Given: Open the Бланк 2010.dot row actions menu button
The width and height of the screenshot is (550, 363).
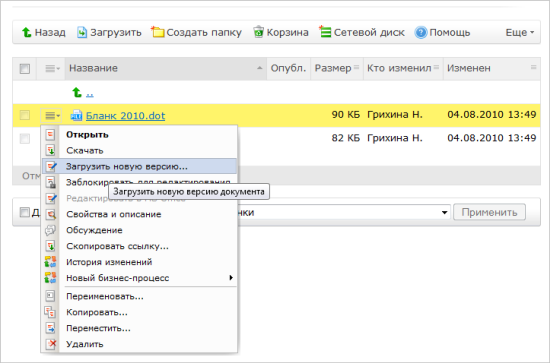Looking at the screenshot, I should 51,115.
